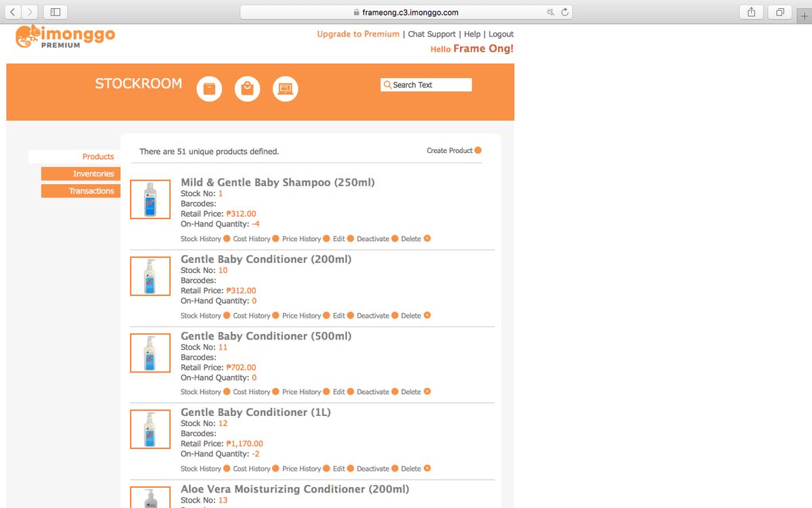This screenshot has width=812, height=508.
Task: Deactivate the Mild & Gentle Baby Shampoo product
Action: [x=372, y=238]
